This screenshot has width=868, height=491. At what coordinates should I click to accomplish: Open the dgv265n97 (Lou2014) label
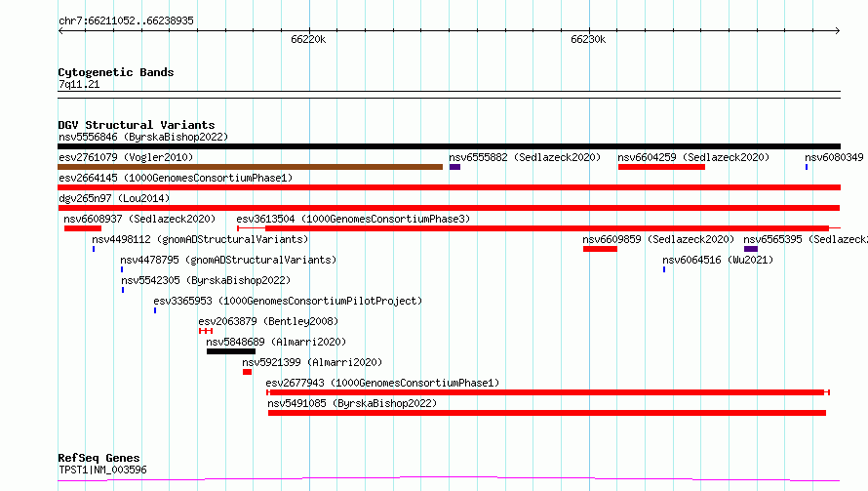tap(114, 198)
